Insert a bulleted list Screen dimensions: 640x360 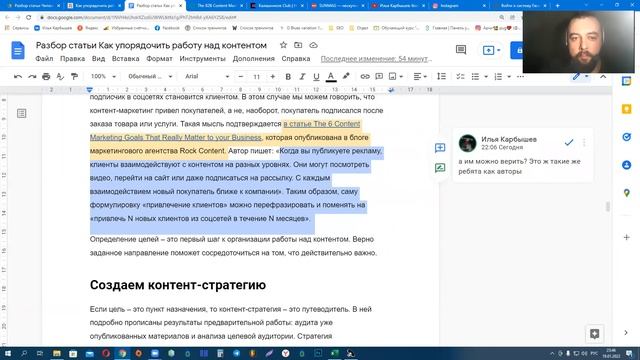coord(475,77)
